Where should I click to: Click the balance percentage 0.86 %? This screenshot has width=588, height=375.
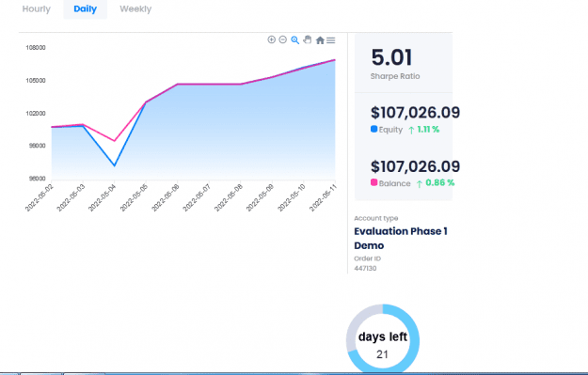(x=440, y=183)
